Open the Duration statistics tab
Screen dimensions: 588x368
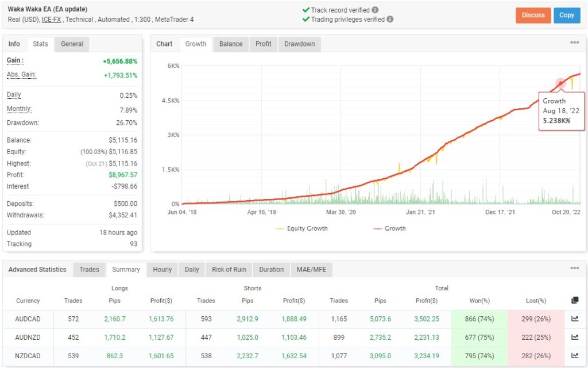click(272, 270)
